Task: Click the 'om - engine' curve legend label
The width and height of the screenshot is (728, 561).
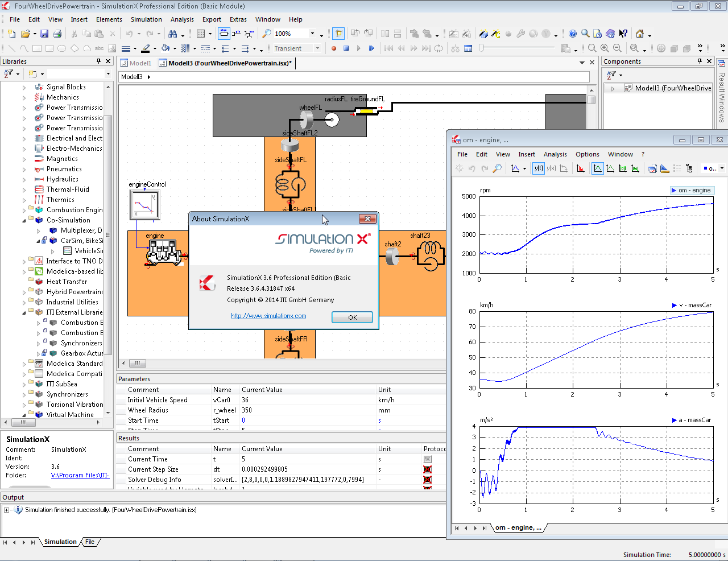Action: [x=692, y=190]
